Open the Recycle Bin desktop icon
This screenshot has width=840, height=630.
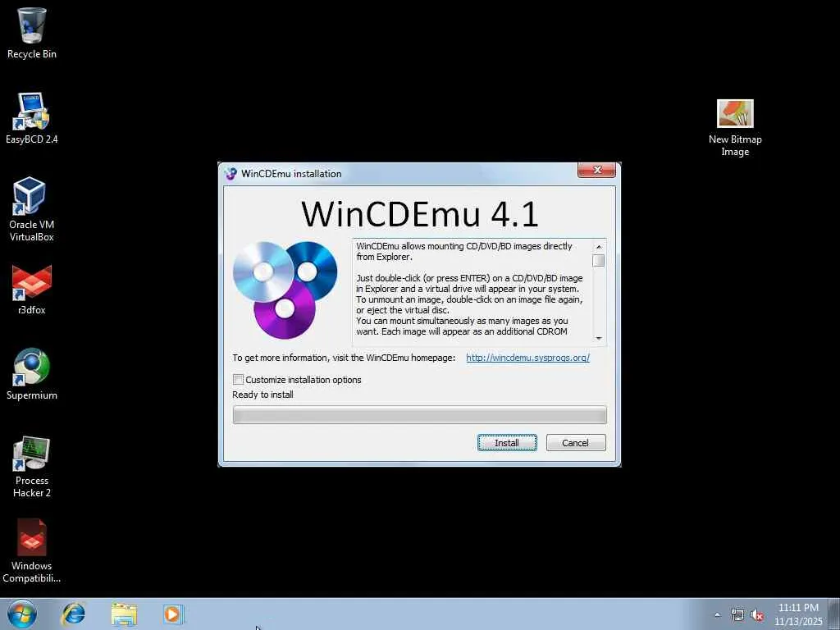coord(32,33)
